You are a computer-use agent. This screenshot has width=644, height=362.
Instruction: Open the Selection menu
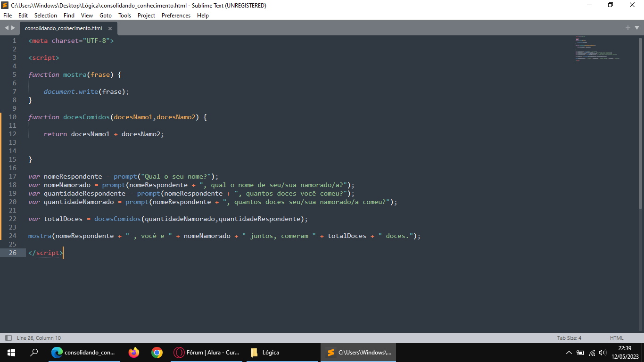(x=46, y=16)
